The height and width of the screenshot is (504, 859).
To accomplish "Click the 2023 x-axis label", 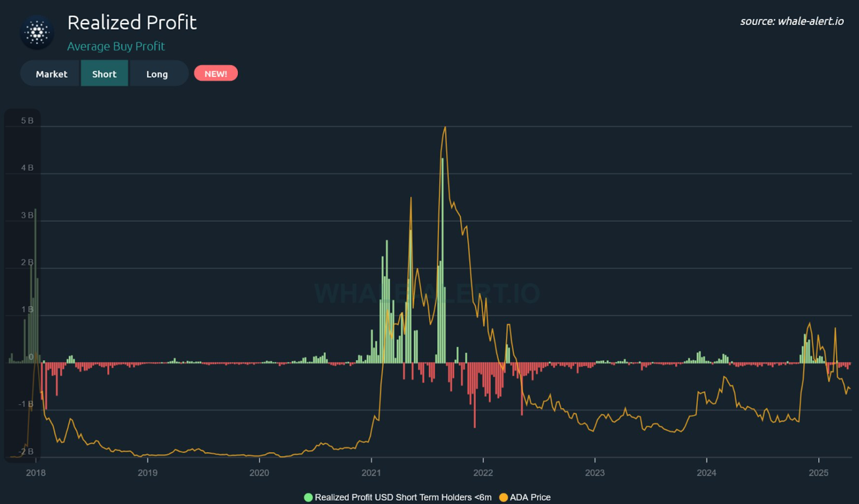I will tap(595, 473).
